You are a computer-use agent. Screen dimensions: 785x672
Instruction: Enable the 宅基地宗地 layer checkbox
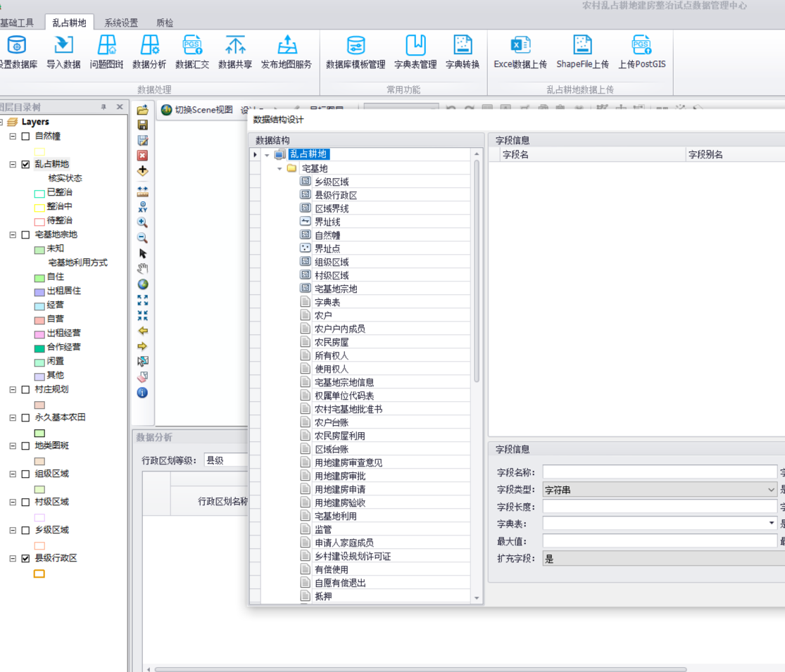pos(25,235)
